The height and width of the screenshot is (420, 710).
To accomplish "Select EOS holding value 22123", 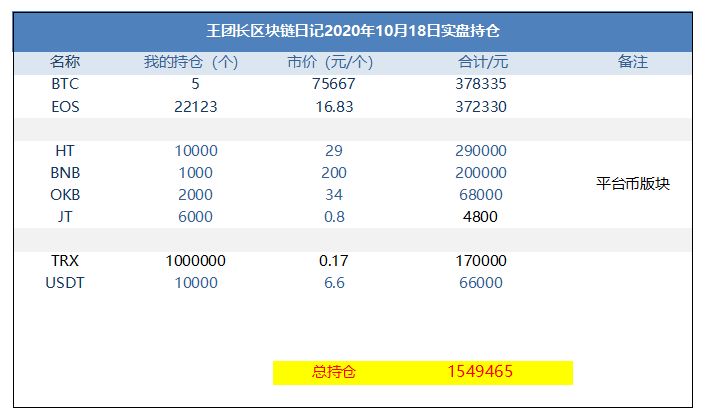I will click(196, 107).
